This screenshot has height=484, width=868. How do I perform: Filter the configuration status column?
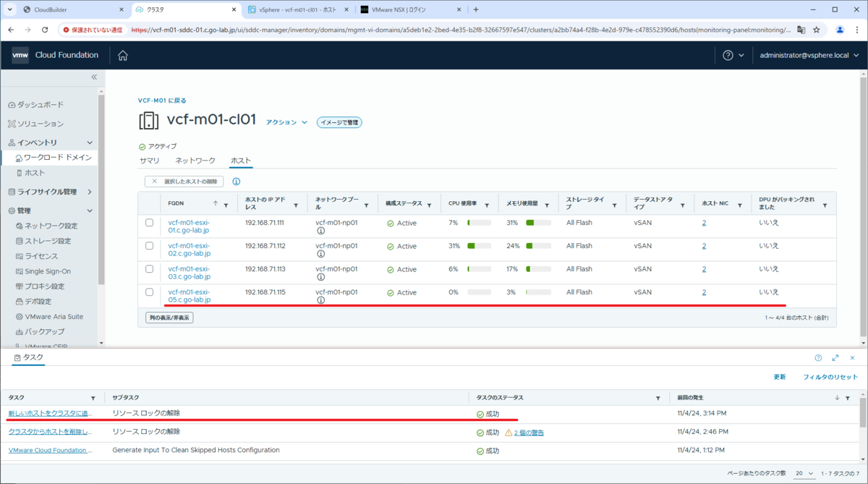429,205
